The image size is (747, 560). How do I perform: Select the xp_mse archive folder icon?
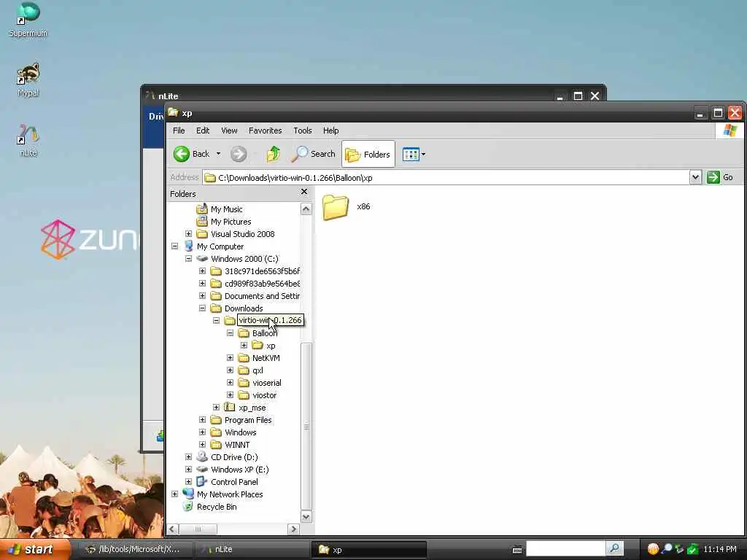230,407
